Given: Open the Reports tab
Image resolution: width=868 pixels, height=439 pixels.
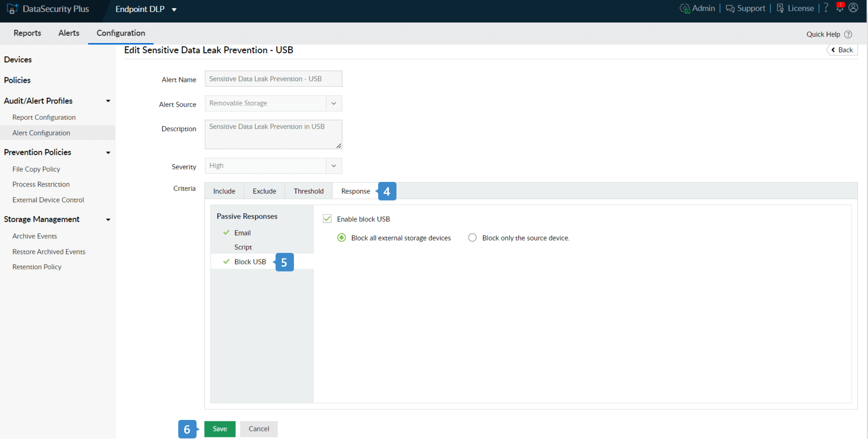Looking at the screenshot, I should pos(27,33).
